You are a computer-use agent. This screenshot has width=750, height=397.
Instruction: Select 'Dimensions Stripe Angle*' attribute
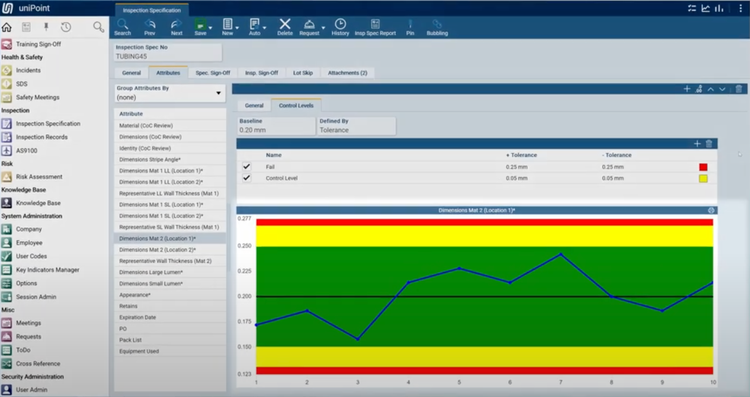point(170,159)
